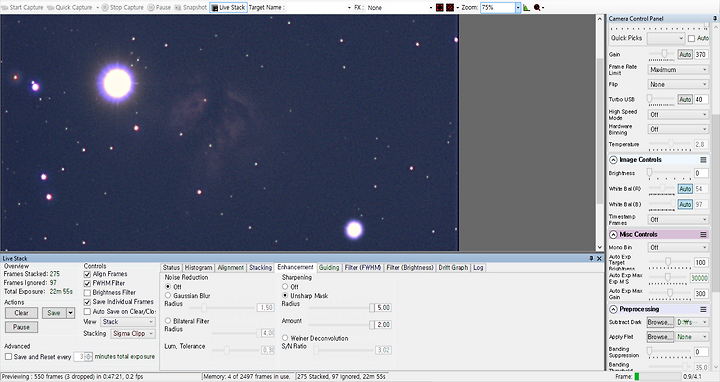Click the Save button in Live Stack
720x382 pixels.
54,313
